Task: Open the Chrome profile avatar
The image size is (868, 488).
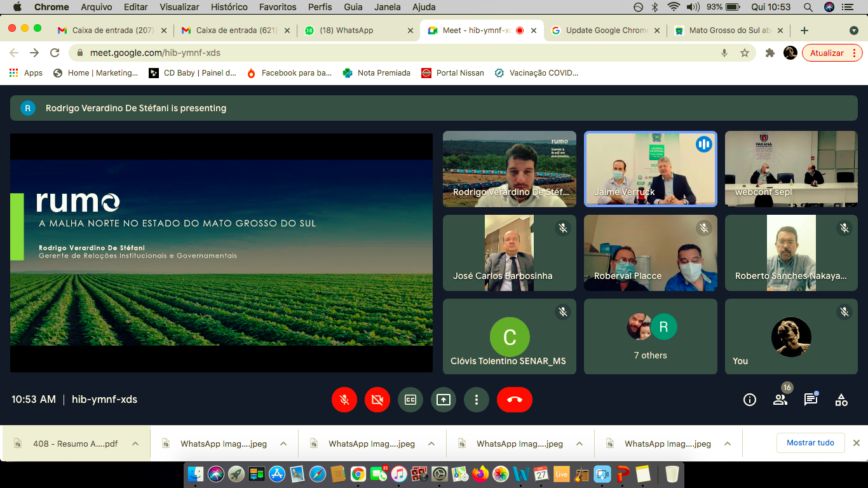Action: click(x=790, y=53)
